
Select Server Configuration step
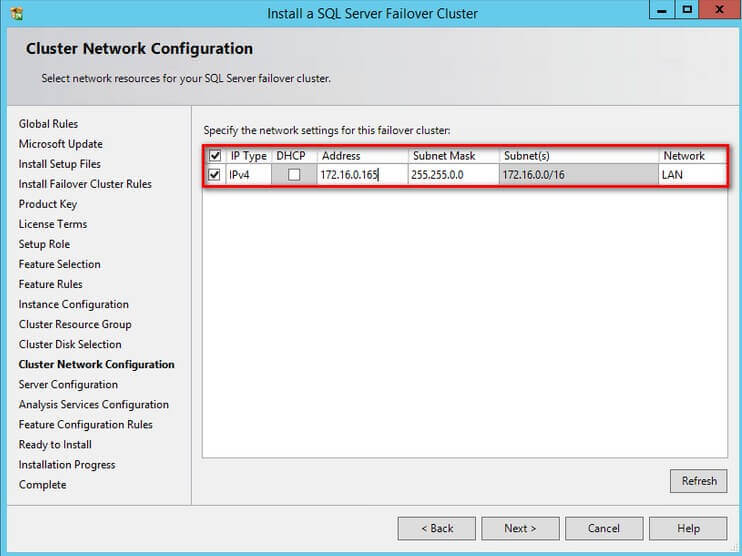tap(68, 384)
